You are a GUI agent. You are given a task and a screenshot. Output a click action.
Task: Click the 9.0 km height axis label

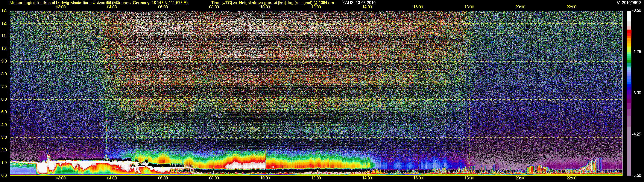click(4, 61)
